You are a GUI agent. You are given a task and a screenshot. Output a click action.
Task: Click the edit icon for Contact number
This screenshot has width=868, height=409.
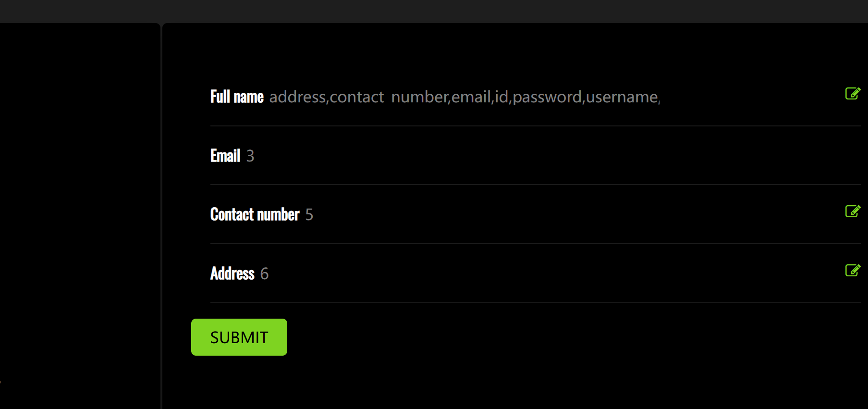tap(852, 211)
